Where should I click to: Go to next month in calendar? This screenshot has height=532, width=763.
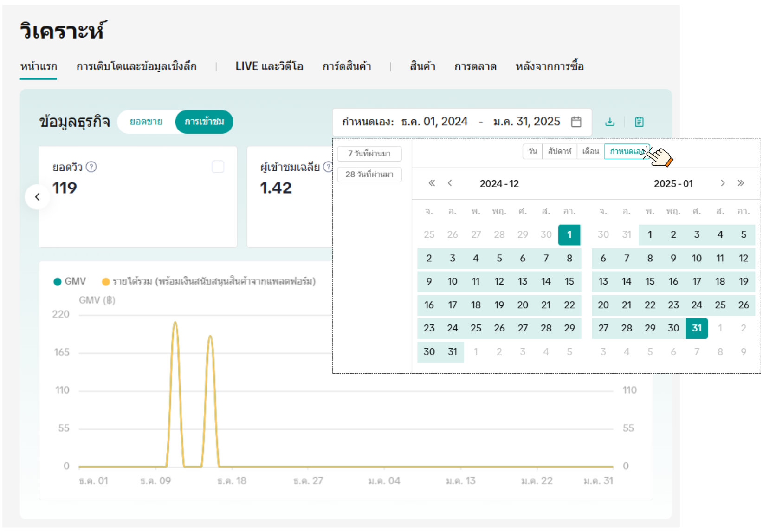[x=723, y=183]
